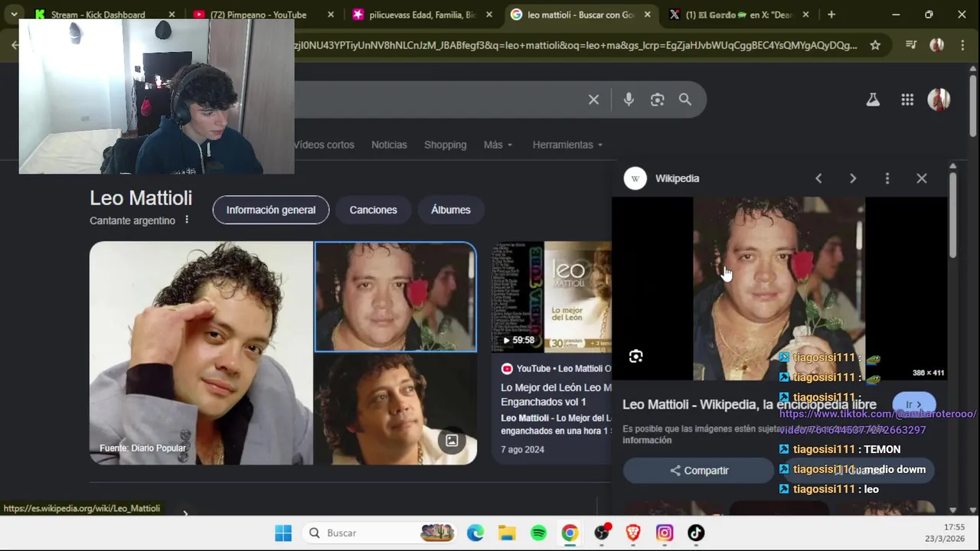Expand the Más dropdown filter
The image size is (980, 551).
tap(498, 145)
